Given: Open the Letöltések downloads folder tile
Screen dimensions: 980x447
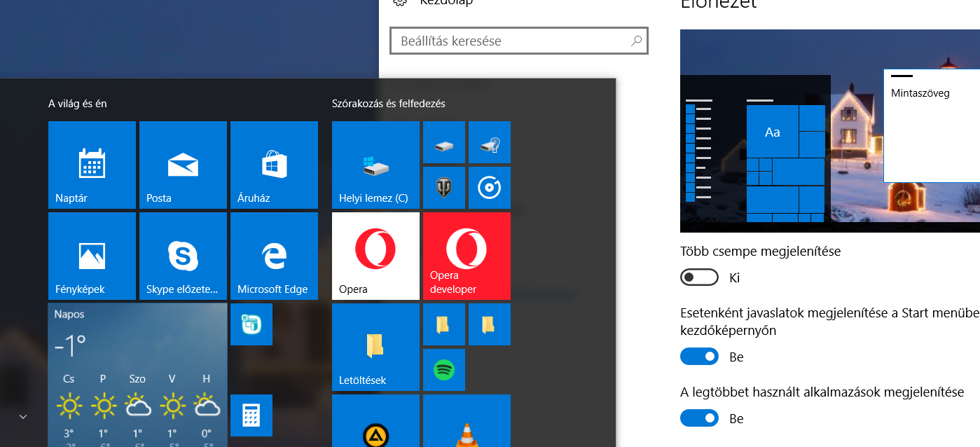Looking at the screenshot, I should tap(375, 347).
